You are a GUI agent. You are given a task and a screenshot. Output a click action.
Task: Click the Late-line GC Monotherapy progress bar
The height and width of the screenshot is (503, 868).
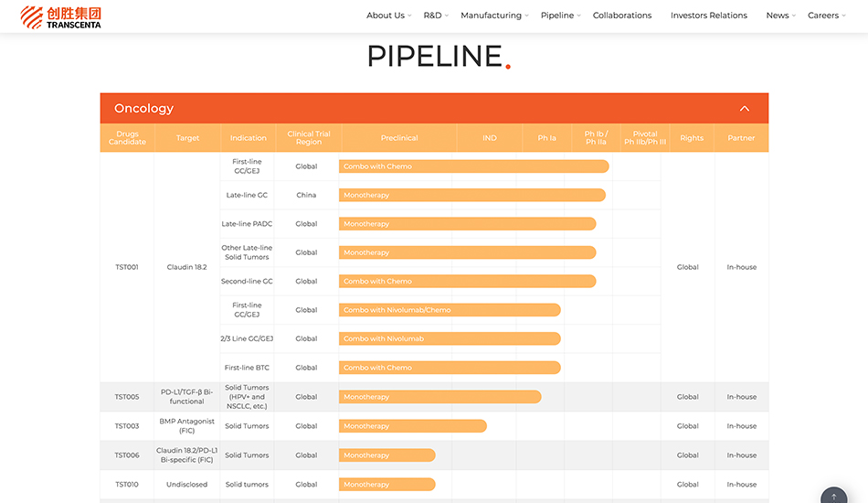click(x=471, y=195)
